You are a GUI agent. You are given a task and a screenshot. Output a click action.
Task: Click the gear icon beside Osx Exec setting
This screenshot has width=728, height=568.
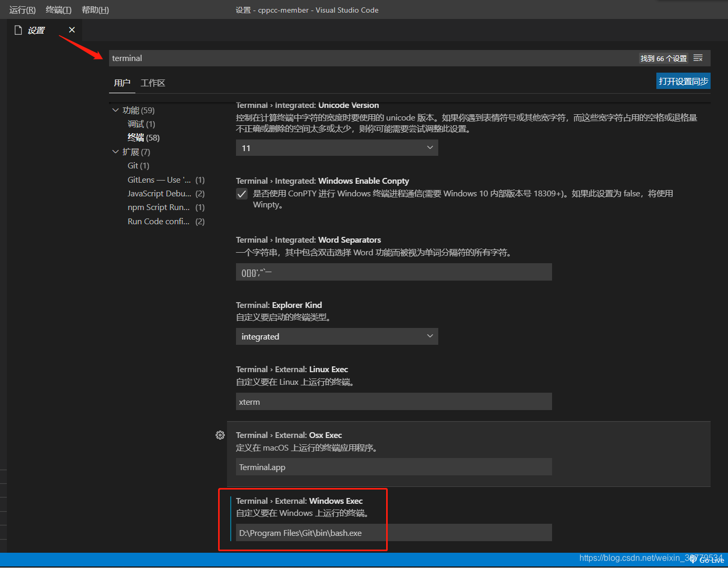click(x=220, y=435)
